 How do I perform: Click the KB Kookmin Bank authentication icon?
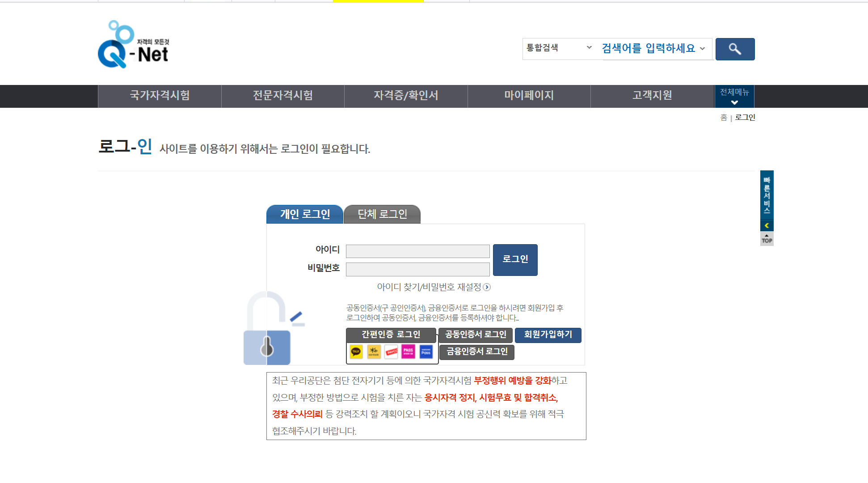pos(374,352)
